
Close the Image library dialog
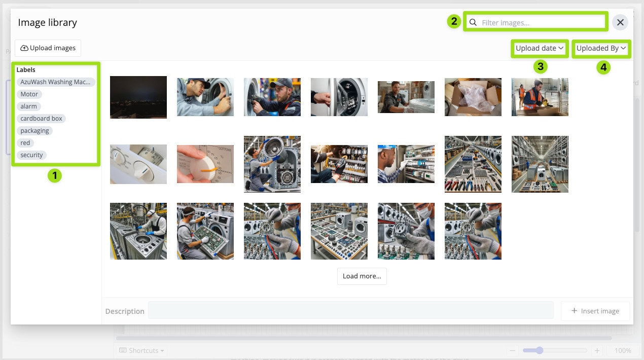[x=620, y=22]
